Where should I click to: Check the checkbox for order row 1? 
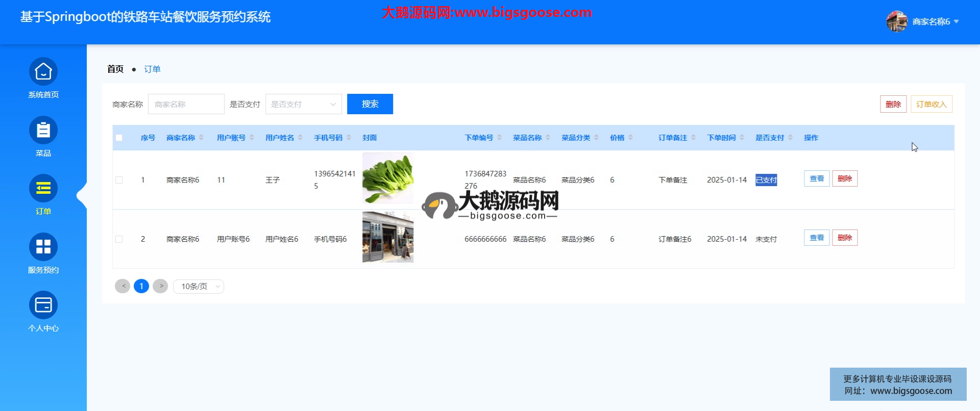pos(119,180)
